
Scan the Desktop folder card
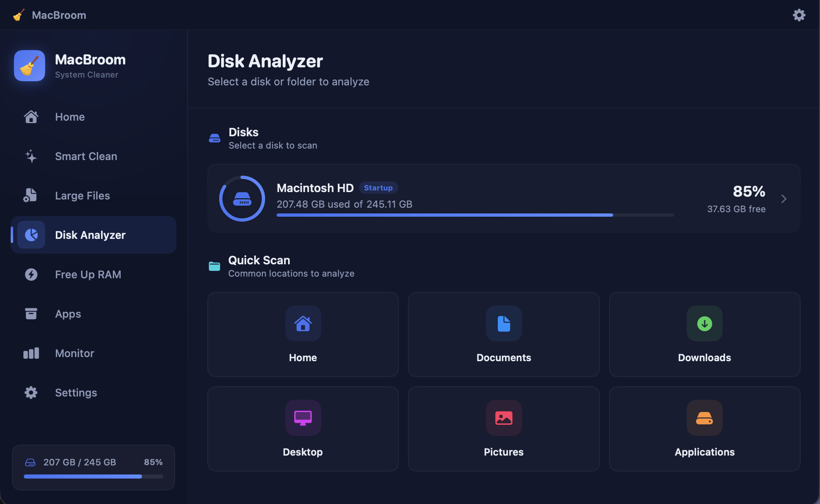(303, 429)
